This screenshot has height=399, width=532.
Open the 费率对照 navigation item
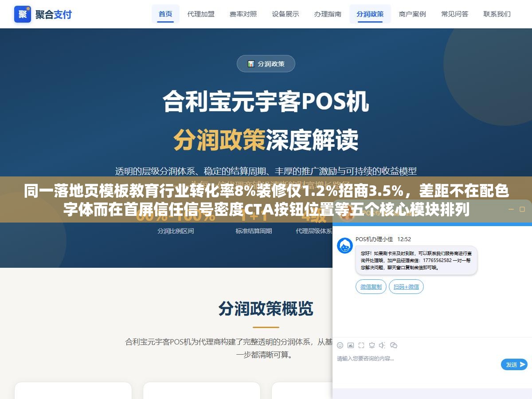click(x=243, y=14)
